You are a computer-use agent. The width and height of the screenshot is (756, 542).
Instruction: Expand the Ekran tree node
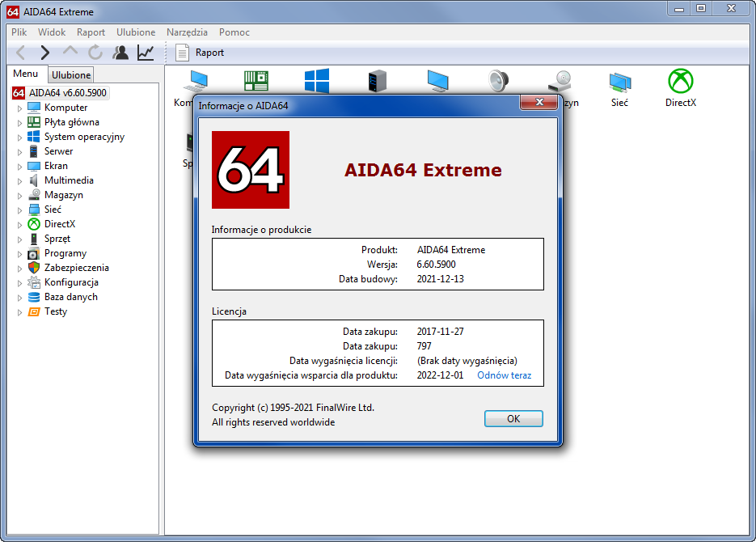[x=19, y=167]
